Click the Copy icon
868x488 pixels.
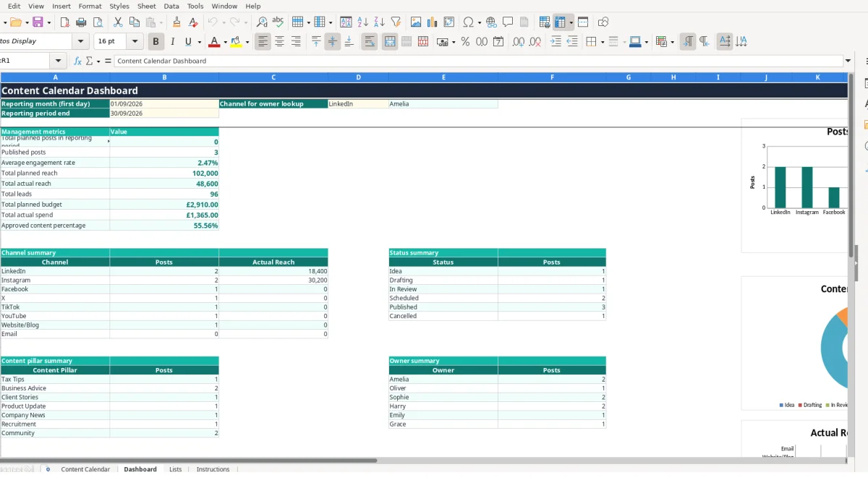[x=134, y=22]
